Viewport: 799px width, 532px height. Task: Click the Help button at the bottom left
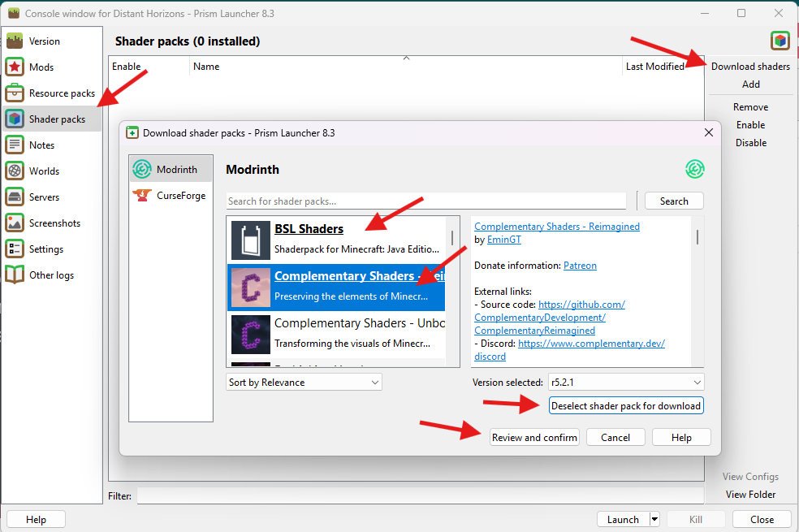tap(36, 519)
